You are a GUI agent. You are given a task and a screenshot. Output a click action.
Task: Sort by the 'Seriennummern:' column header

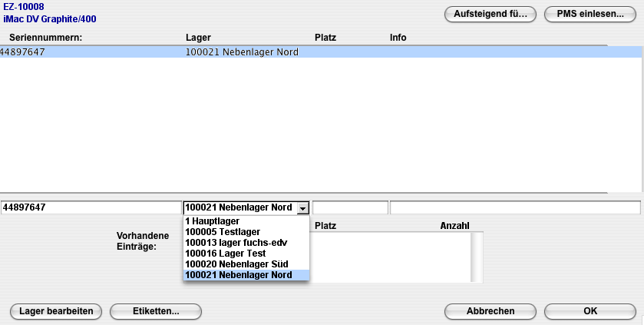coord(45,37)
